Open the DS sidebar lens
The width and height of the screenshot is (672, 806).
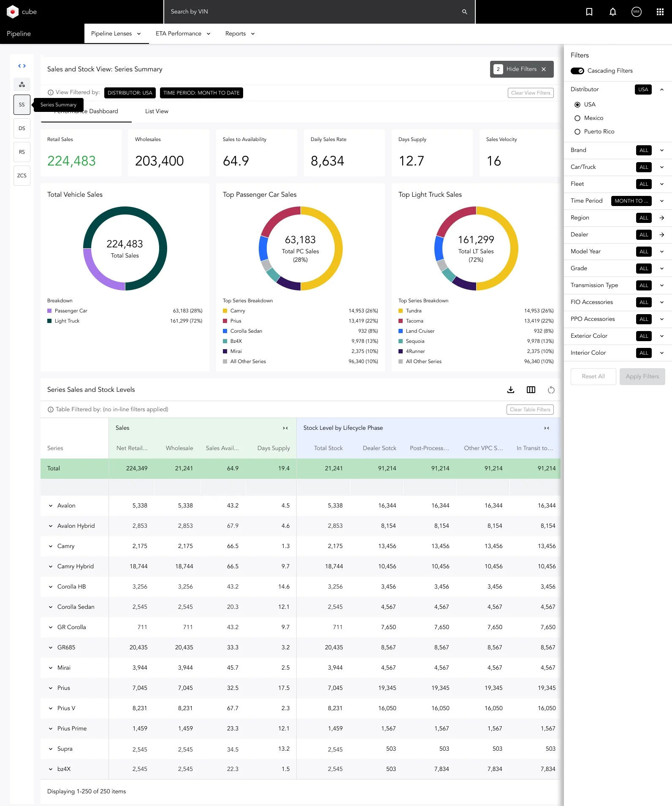tap(22, 128)
